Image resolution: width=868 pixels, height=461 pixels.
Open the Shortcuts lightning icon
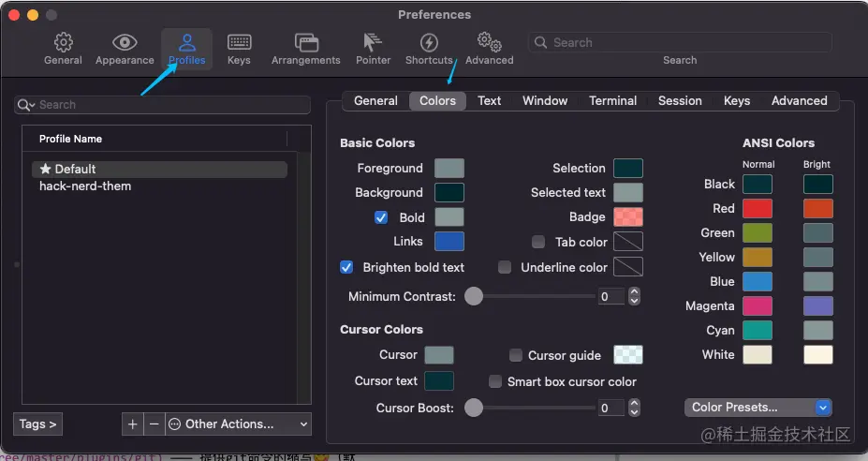pos(429,42)
